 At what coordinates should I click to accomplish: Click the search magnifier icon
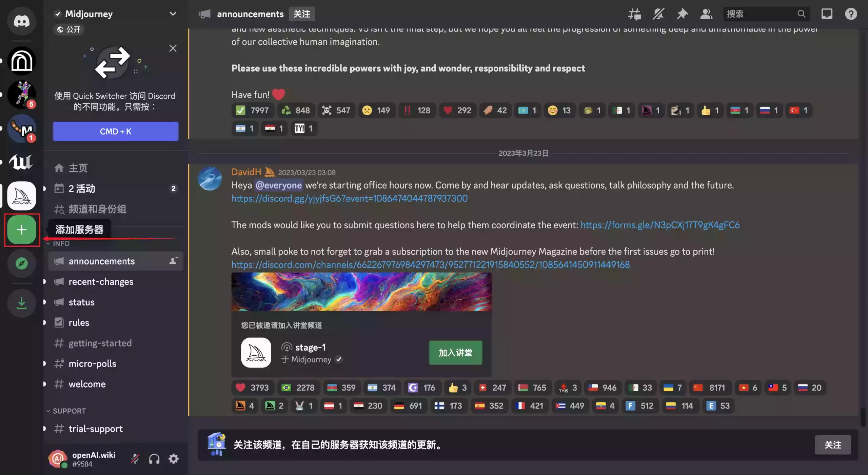[x=801, y=14]
